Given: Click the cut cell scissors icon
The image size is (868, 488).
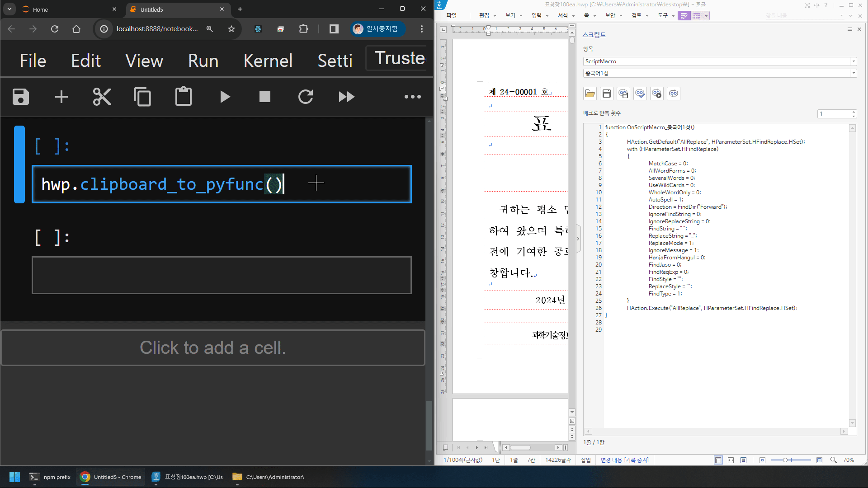Looking at the screenshot, I should pos(102,97).
